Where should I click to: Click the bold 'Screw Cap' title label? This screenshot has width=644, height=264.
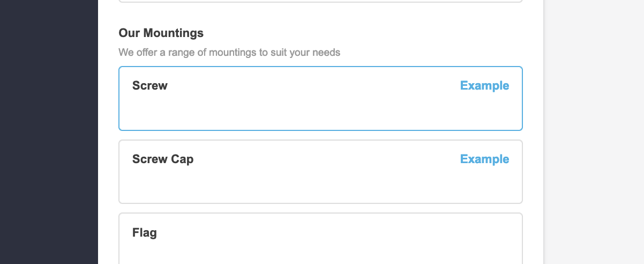point(163,159)
